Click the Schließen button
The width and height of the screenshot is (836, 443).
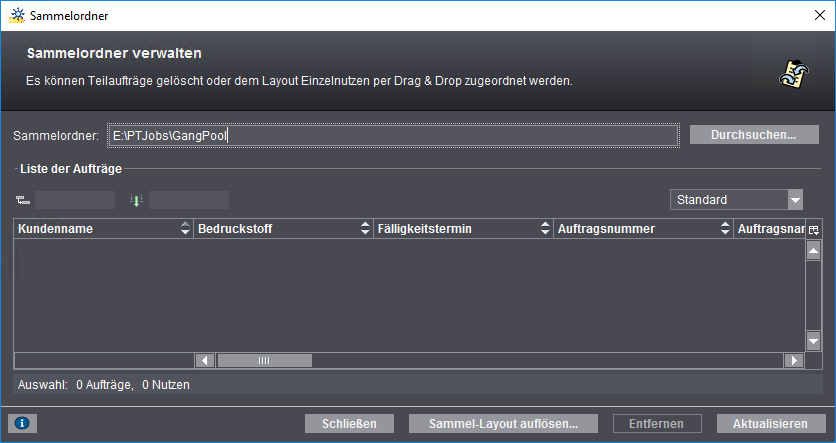349,424
